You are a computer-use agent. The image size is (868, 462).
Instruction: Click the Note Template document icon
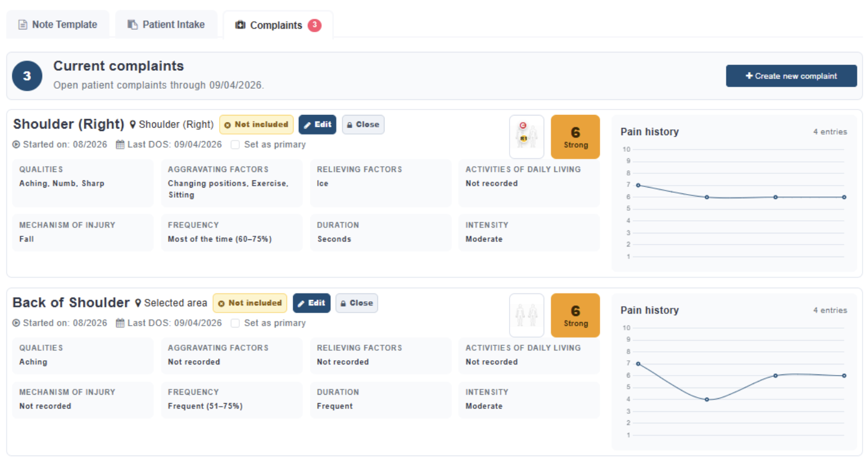23,25
